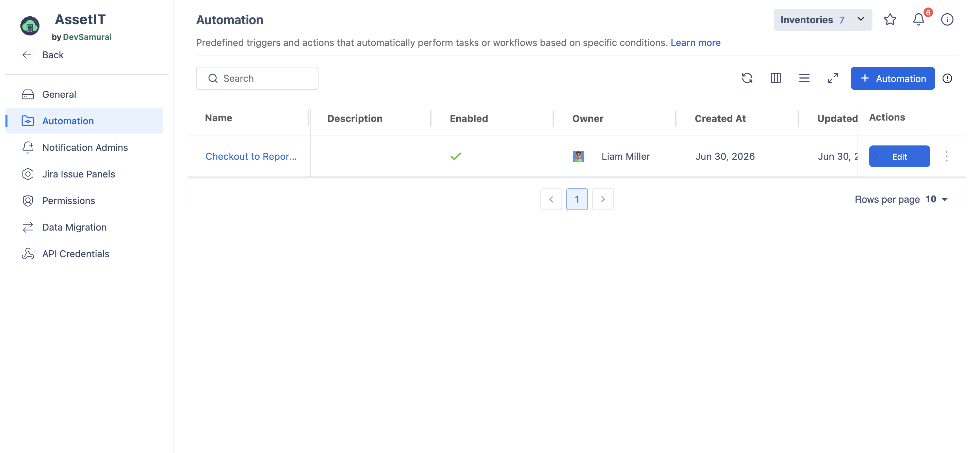980x453 pixels.
Task: Follow the Learn more link
Action: (696, 43)
